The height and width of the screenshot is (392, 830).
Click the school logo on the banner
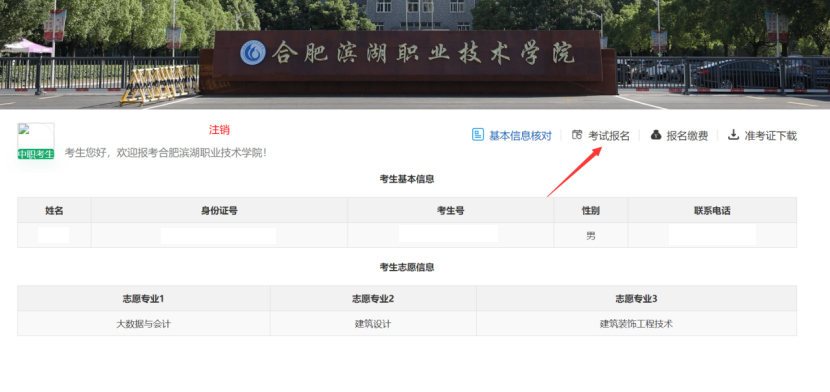tap(253, 53)
